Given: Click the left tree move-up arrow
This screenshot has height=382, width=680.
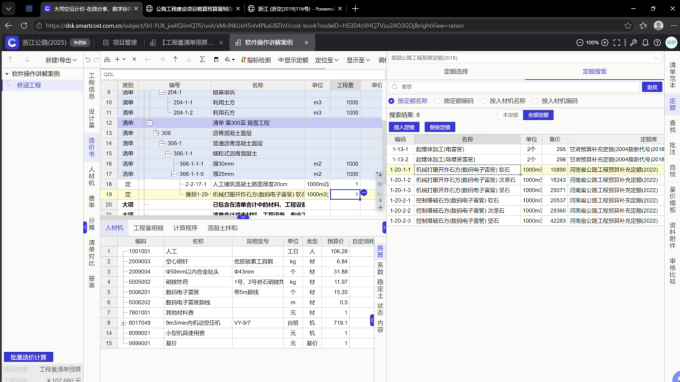Looking at the screenshot, I should pos(10,59).
